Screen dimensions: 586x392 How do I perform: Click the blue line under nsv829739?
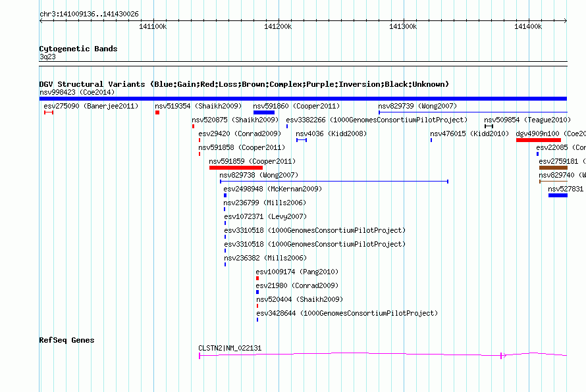click(x=473, y=112)
